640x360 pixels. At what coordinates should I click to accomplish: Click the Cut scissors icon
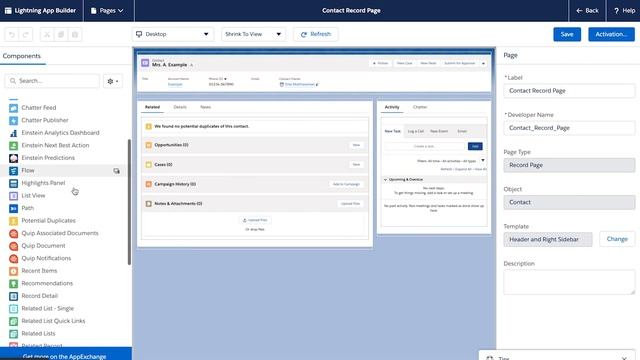pos(47,35)
